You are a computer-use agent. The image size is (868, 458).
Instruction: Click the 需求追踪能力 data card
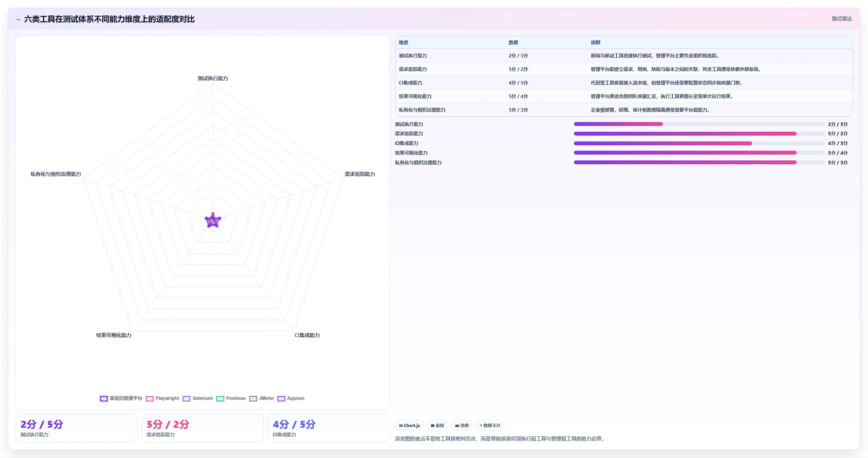[202, 428]
